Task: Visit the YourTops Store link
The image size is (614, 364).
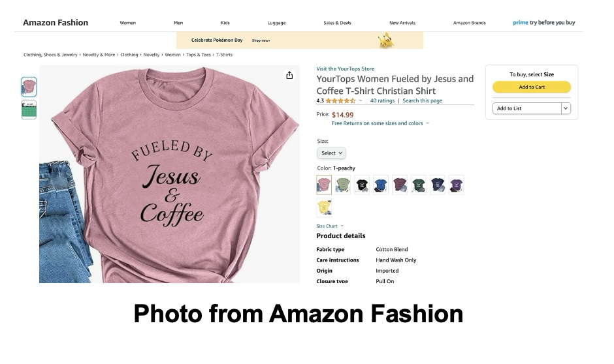Action: (x=345, y=68)
